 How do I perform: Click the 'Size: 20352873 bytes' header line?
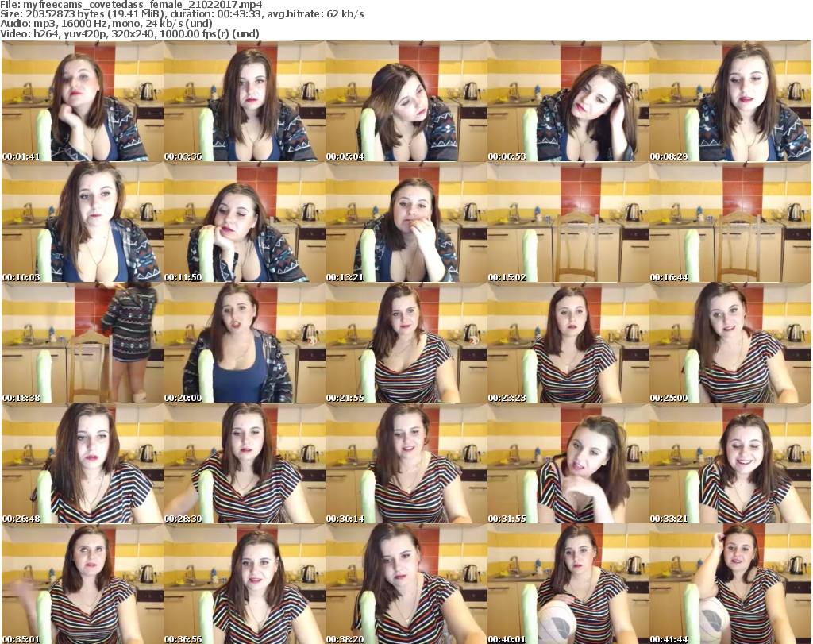(182, 14)
